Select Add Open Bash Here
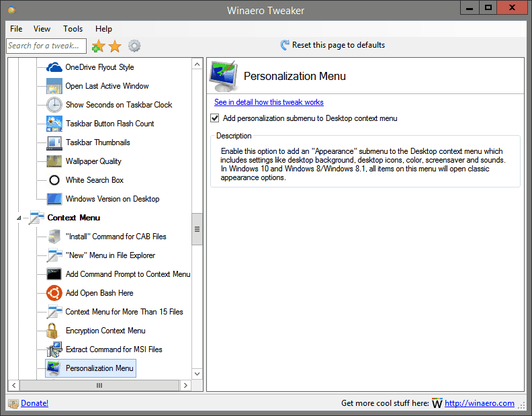The height and width of the screenshot is (416, 532). 99,293
